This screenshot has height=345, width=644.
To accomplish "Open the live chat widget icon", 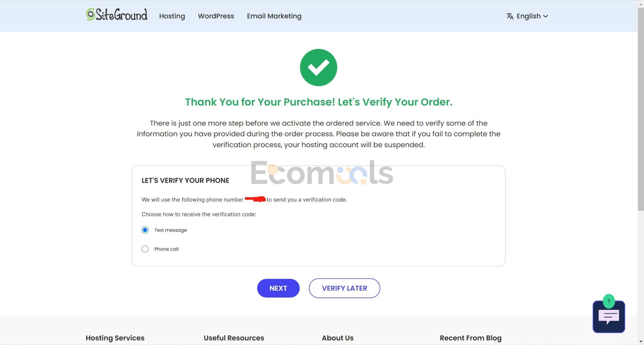I will [x=608, y=317].
